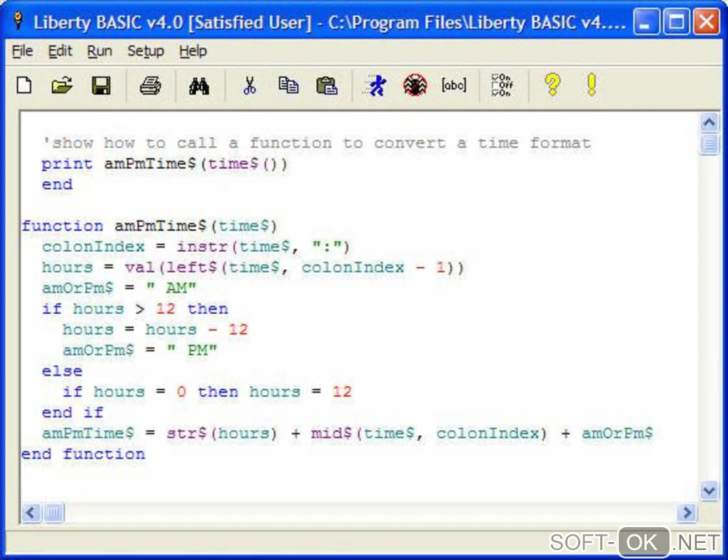Open the Run menu
Image resolution: width=728 pixels, height=560 pixels.
click(x=99, y=51)
